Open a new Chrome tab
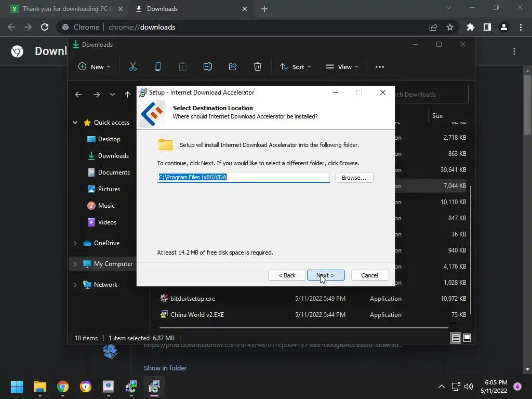 point(264,9)
